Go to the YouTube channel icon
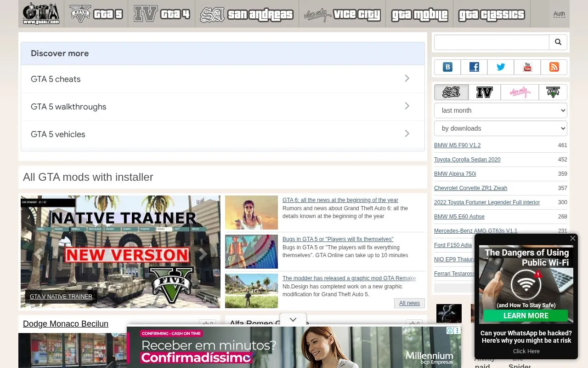The image size is (588, 368). coord(527,67)
